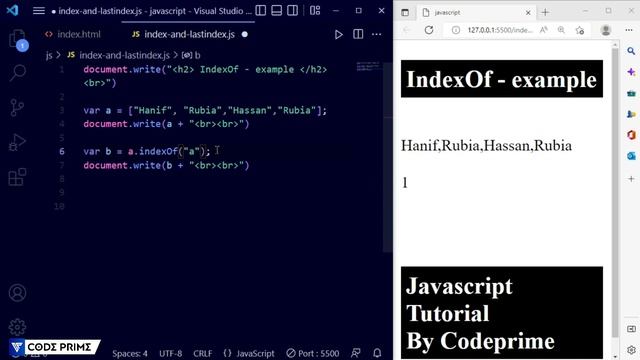
Task: Change encoding via UTF-8 status item
Action: pyautogui.click(x=171, y=353)
